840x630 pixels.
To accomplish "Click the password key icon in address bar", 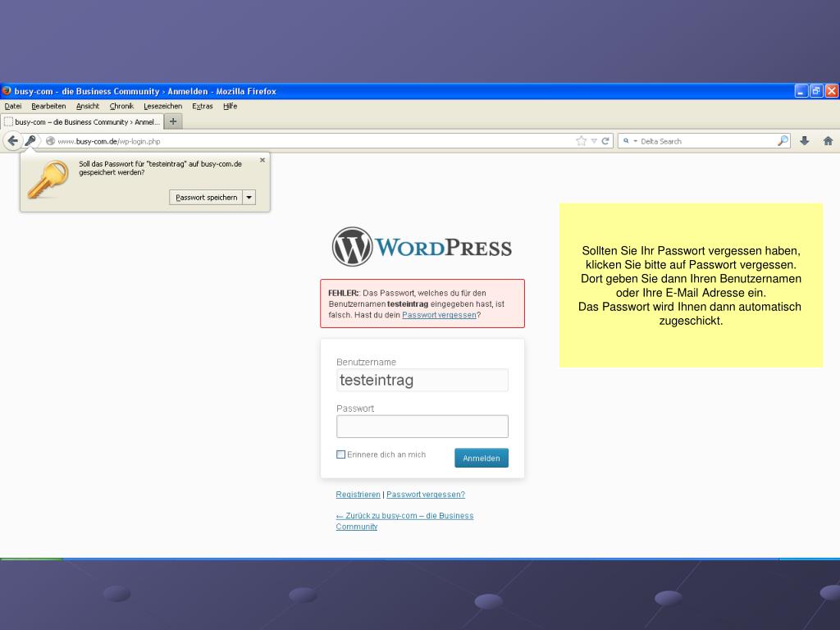I will tap(30, 141).
